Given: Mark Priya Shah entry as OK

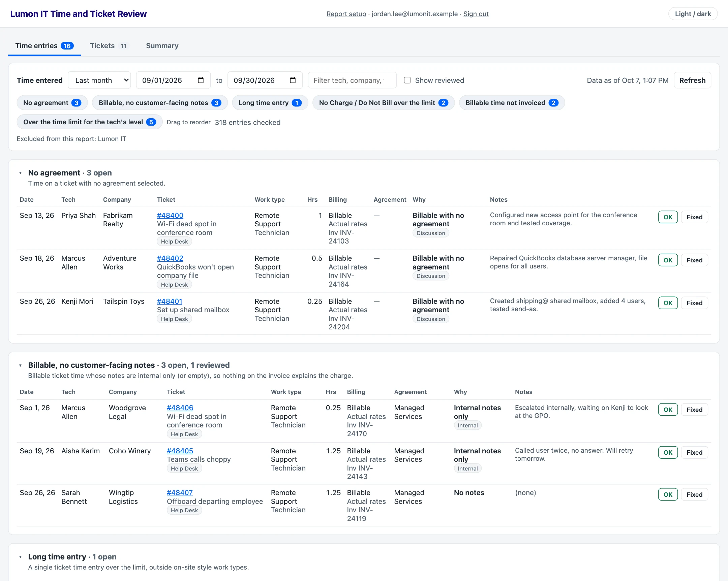Looking at the screenshot, I should [668, 217].
